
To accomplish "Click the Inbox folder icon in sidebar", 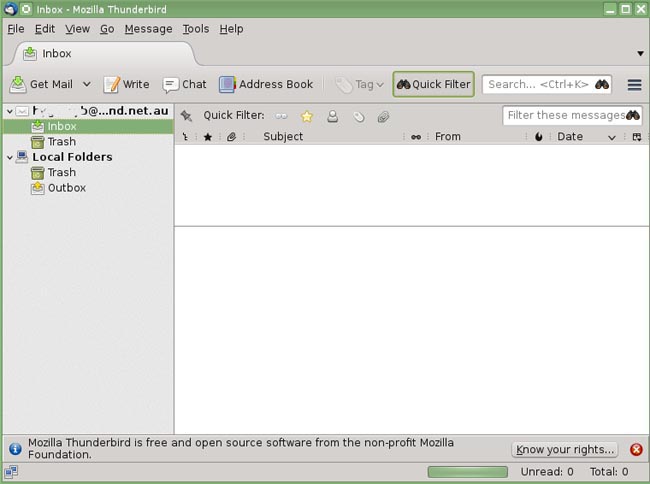I will point(37,126).
